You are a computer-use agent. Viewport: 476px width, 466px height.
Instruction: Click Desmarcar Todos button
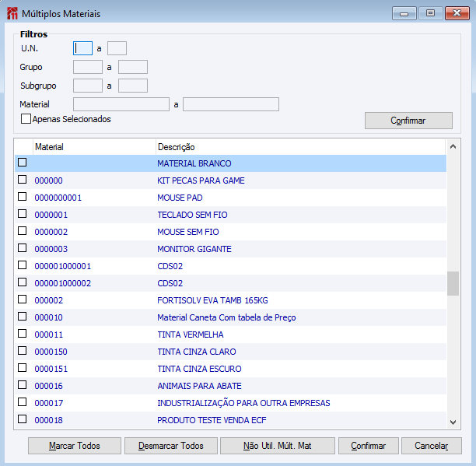[x=171, y=446]
